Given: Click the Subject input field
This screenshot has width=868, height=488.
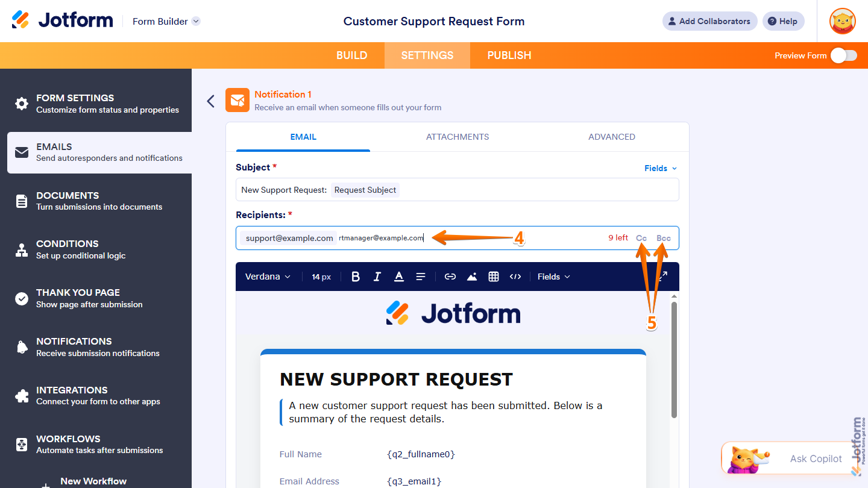Looking at the screenshot, I should 458,190.
